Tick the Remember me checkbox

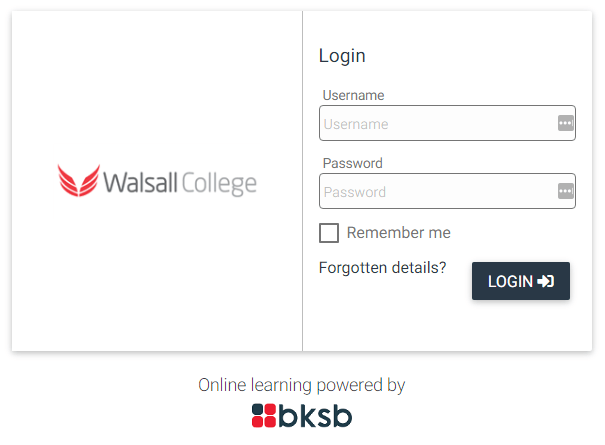click(x=329, y=233)
